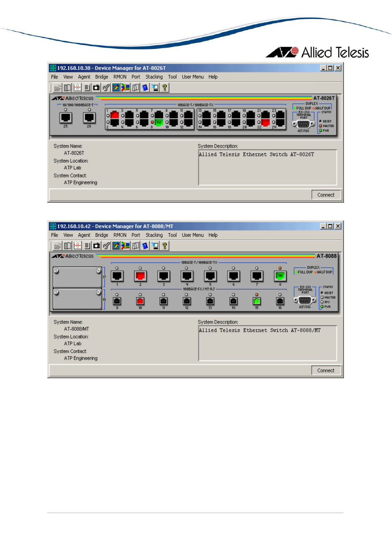This screenshot has height=555, width=392.
Task: Click Connect button in AT-8088/MT window
Action: (x=326, y=370)
